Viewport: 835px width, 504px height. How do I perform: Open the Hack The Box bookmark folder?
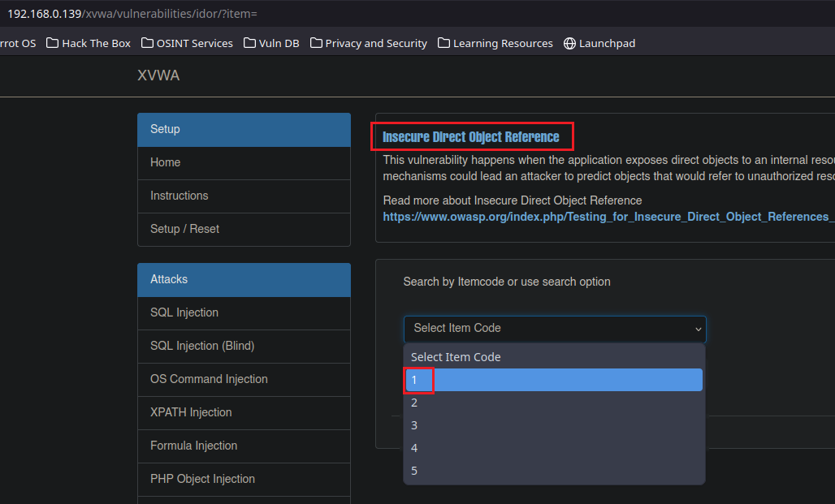[x=89, y=43]
